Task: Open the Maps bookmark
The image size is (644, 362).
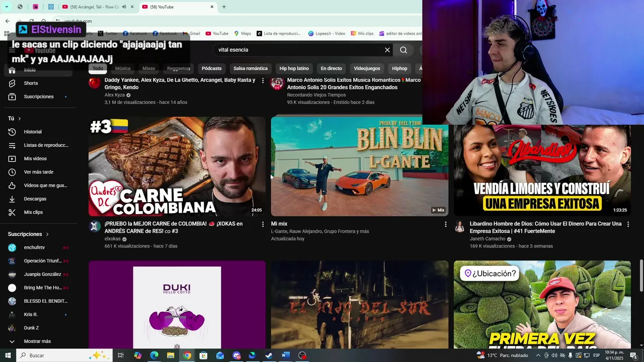Action: coord(243,34)
